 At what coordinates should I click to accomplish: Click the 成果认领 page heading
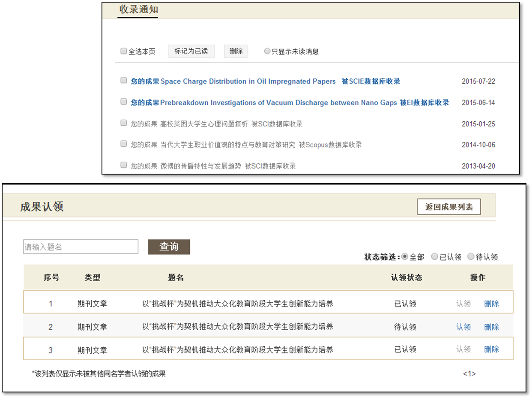point(42,207)
